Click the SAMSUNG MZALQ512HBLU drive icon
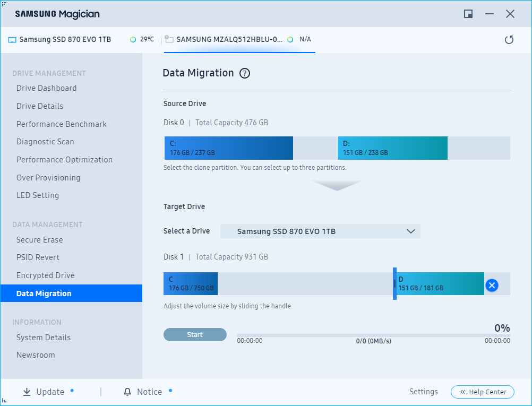532x406 pixels. (x=169, y=39)
